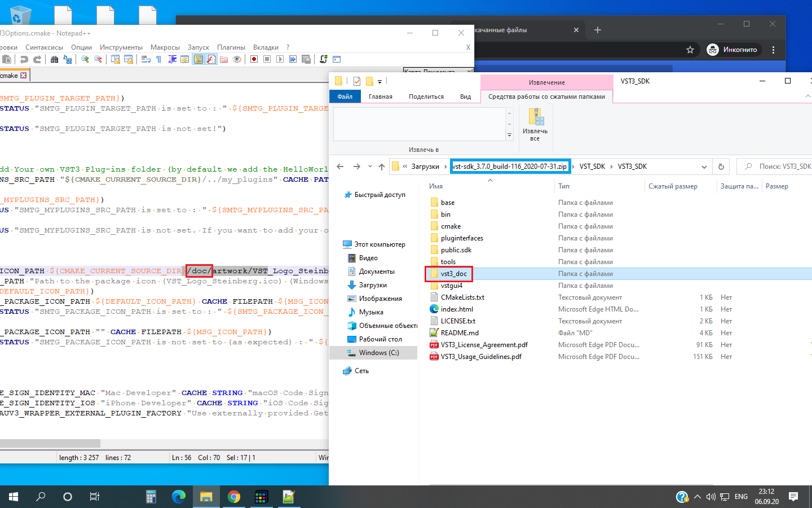The width and height of the screenshot is (812, 508).
Task: Open the Вкладки menu in Notepad++
Action: [x=266, y=47]
